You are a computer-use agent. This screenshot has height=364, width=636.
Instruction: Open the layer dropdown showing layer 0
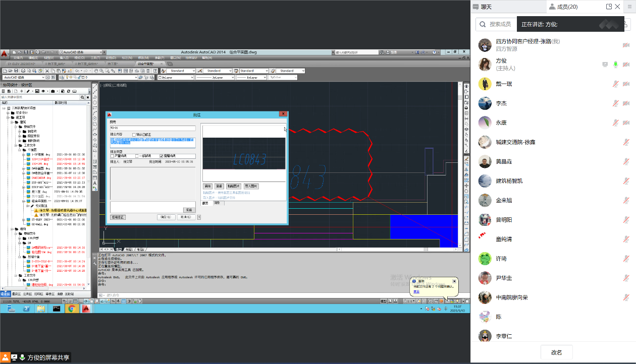pyautogui.click(x=101, y=77)
